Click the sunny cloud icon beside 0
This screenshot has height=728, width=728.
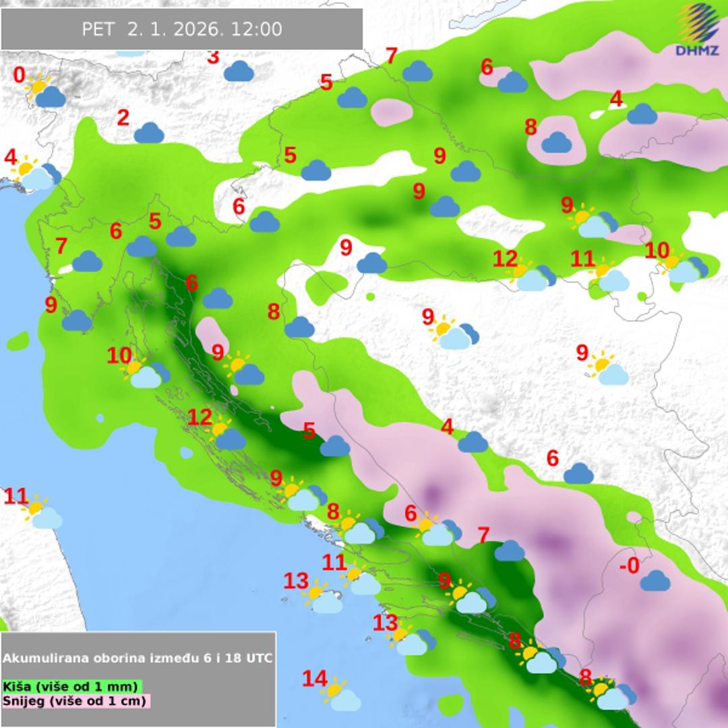45,92
